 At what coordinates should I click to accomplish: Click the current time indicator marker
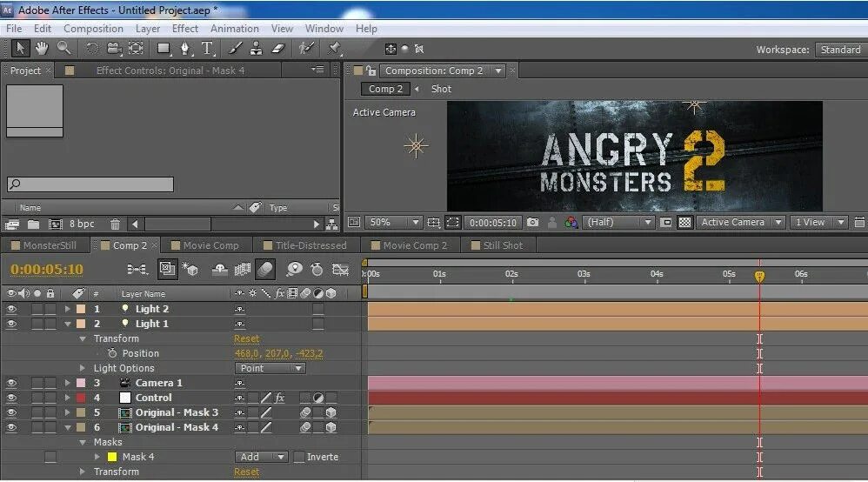pos(759,275)
